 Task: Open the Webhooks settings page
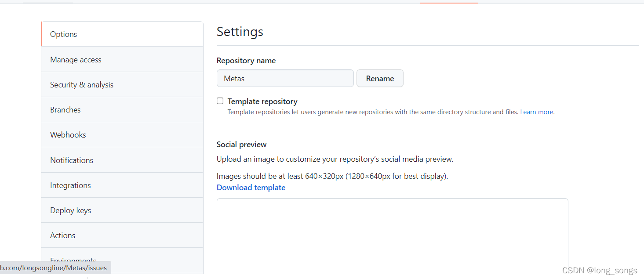(x=68, y=135)
